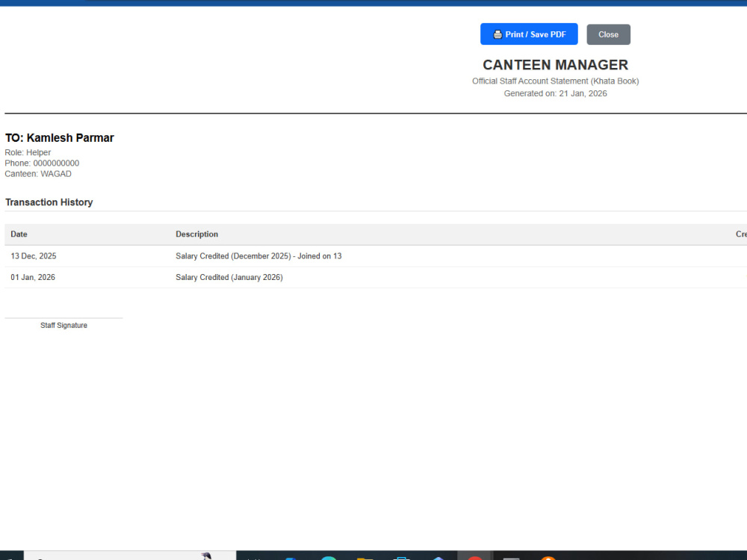Viewport: 747px width, 560px height.
Task: Click the Official Staff Account Statement subtitle
Action: 556,81
